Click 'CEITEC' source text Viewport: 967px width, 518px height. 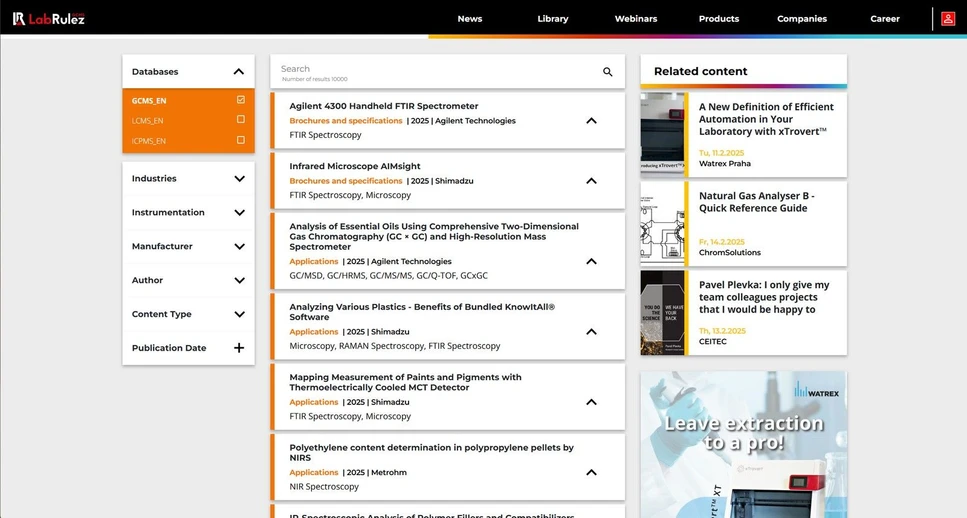tap(712, 341)
